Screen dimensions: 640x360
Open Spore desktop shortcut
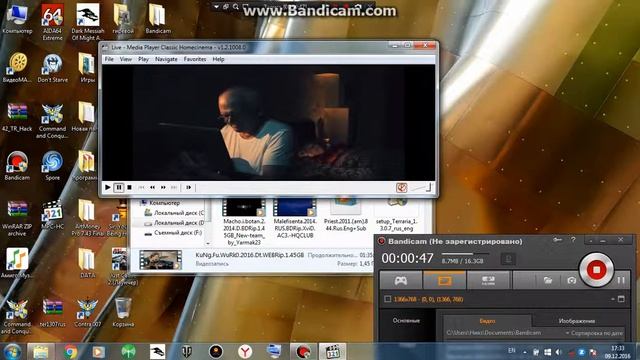coord(52,165)
